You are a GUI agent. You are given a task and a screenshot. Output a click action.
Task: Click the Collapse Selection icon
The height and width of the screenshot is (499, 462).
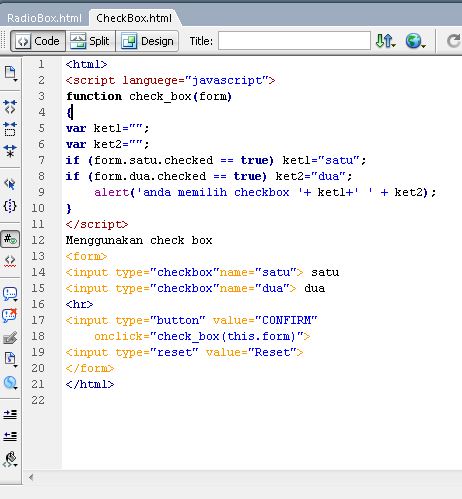click(10, 129)
